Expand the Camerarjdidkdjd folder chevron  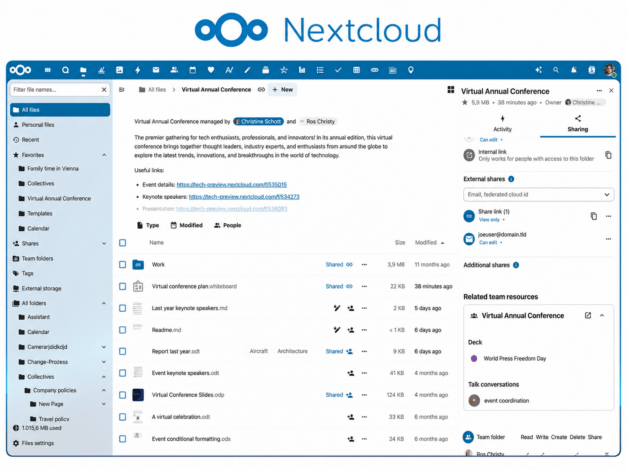104,347
